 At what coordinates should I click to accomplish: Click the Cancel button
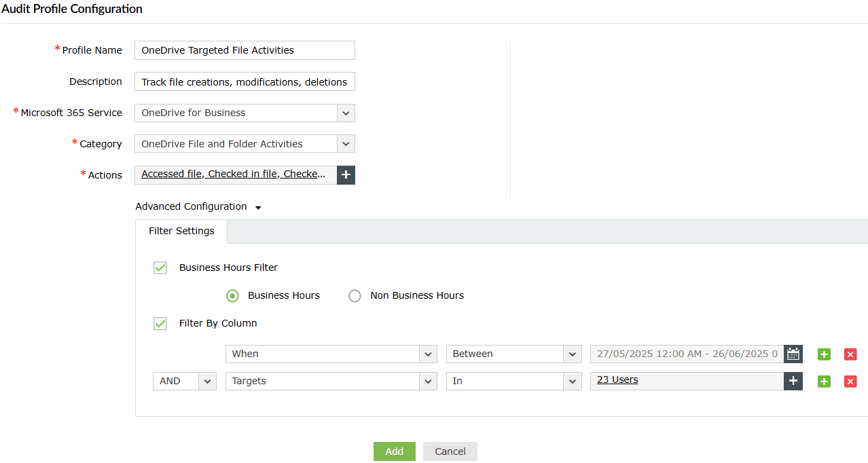click(450, 451)
